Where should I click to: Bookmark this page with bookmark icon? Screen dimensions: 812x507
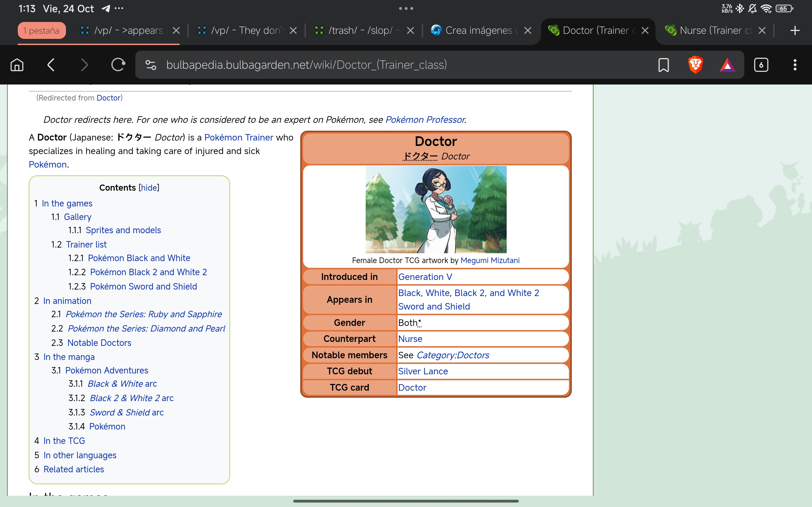pyautogui.click(x=663, y=65)
